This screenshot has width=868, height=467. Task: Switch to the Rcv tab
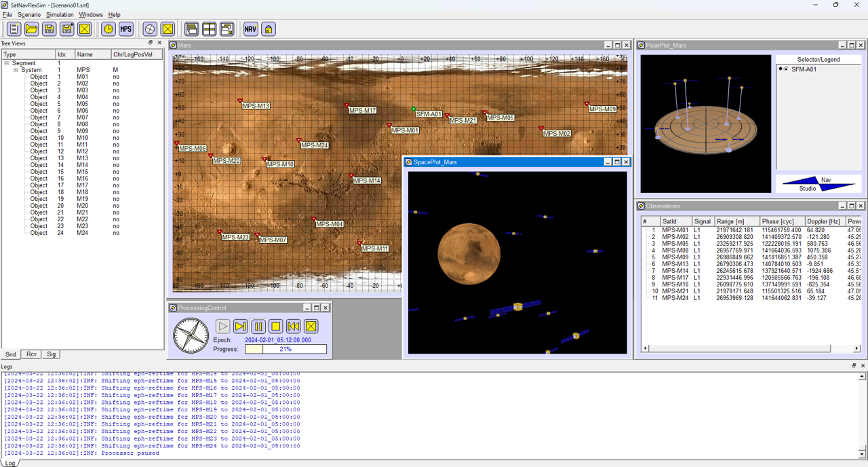pyautogui.click(x=31, y=354)
